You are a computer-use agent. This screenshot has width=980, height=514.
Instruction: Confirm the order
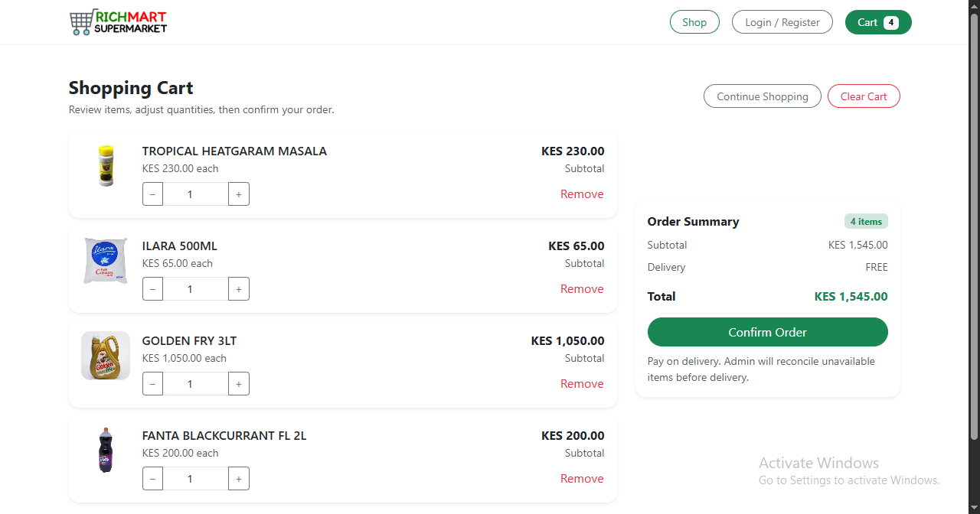[x=767, y=332]
